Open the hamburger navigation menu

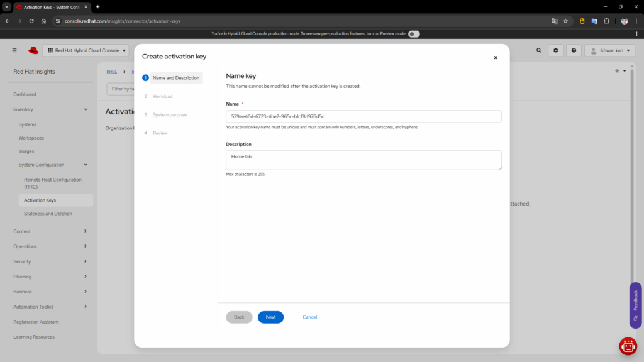pyautogui.click(x=14, y=50)
